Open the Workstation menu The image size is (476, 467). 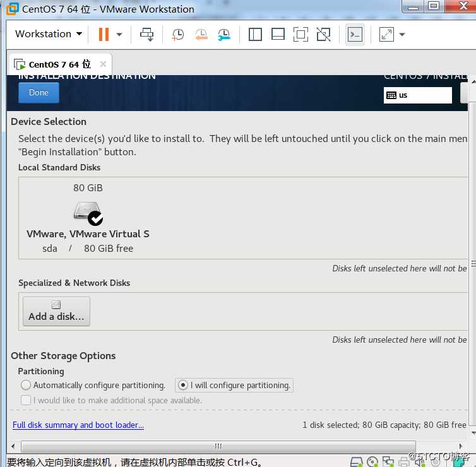[49, 34]
